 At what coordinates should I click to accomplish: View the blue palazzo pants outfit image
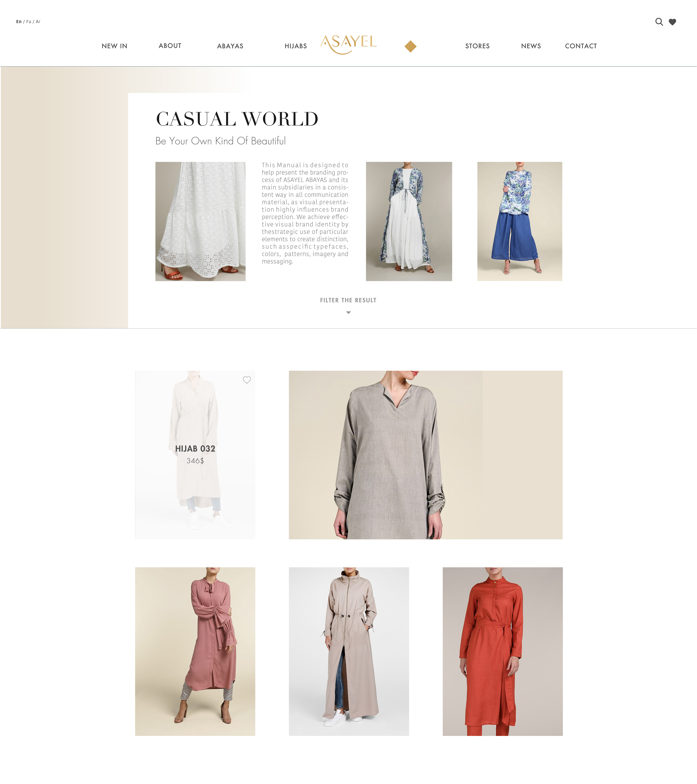pyautogui.click(x=519, y=221)
